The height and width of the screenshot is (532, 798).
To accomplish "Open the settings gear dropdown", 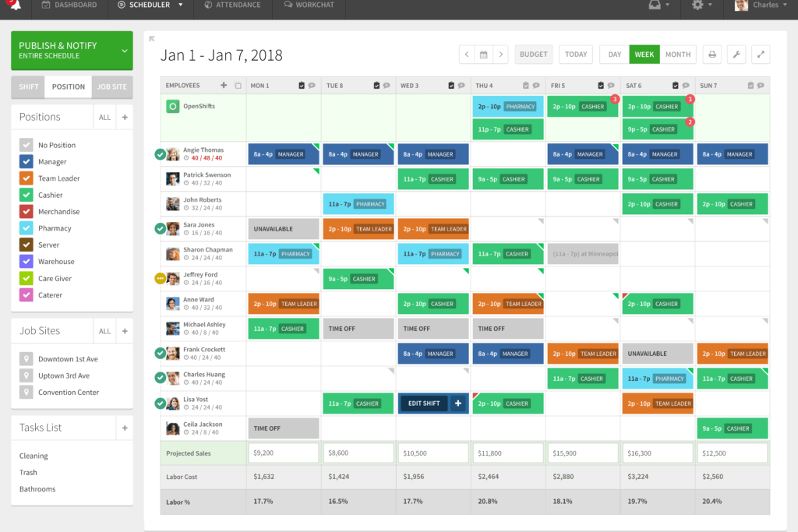I will coord(702,5).
